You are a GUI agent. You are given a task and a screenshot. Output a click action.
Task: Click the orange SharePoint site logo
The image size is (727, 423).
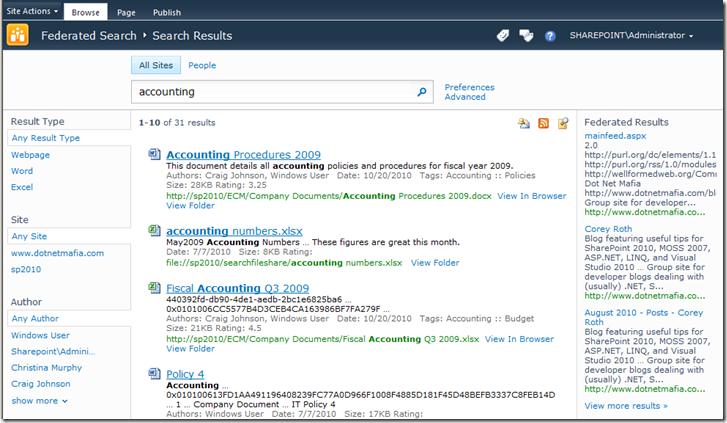18,35
